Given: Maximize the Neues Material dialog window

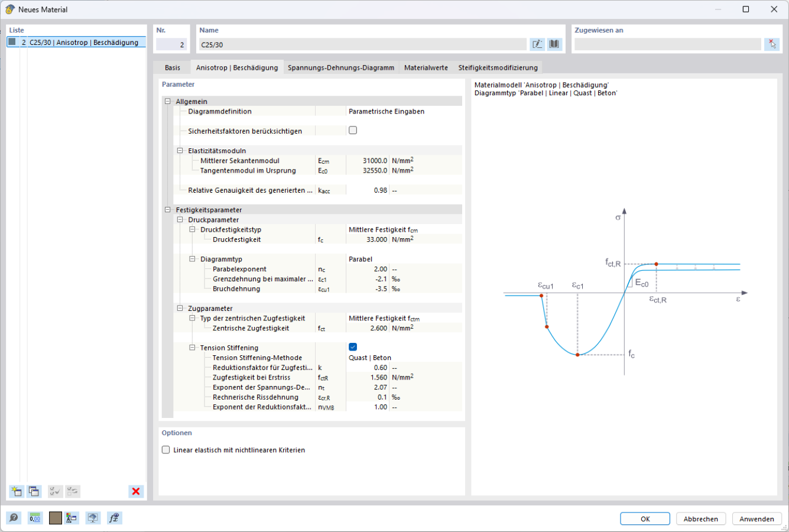Looking at the screenshot, I should [746, 9].
